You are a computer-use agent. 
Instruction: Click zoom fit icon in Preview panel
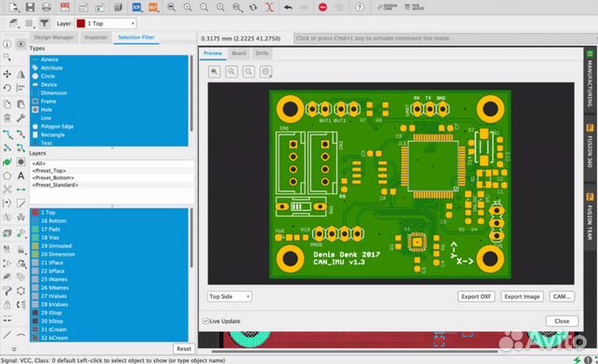(x=214, y=72)
